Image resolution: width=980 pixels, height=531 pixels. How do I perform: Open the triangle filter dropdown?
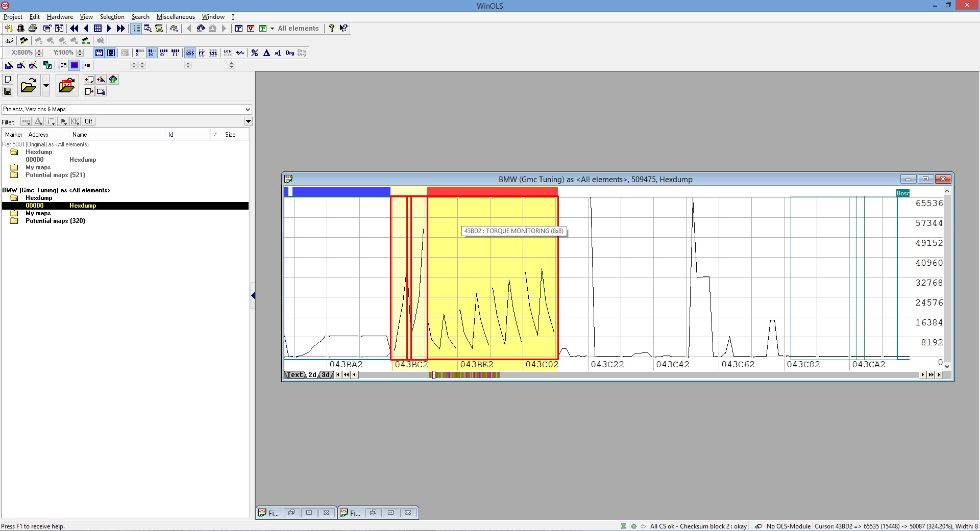coord(38,121)
